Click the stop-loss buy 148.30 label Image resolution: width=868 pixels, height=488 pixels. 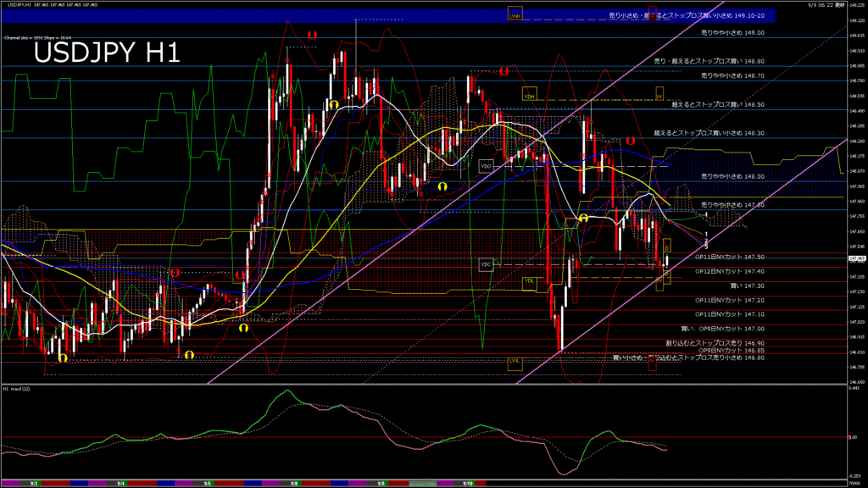(x=709, y=133)
